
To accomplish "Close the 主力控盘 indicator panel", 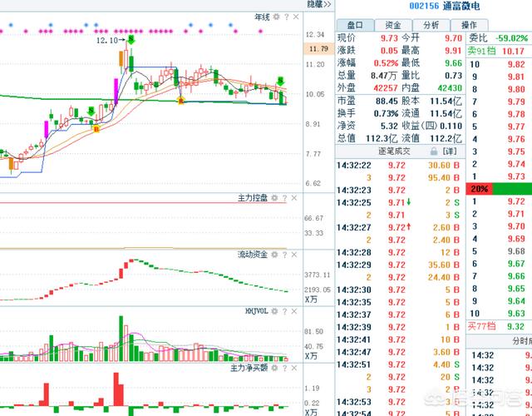I will click(x=294, y=197).
